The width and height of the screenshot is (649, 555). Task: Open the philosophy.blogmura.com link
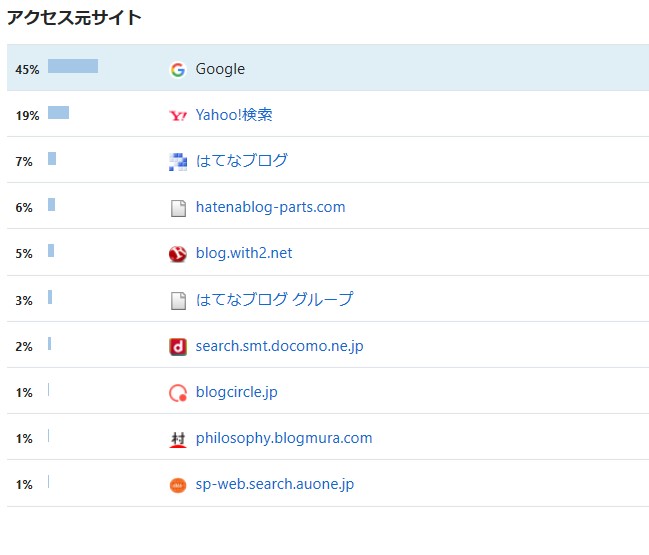tap(284, 438)
